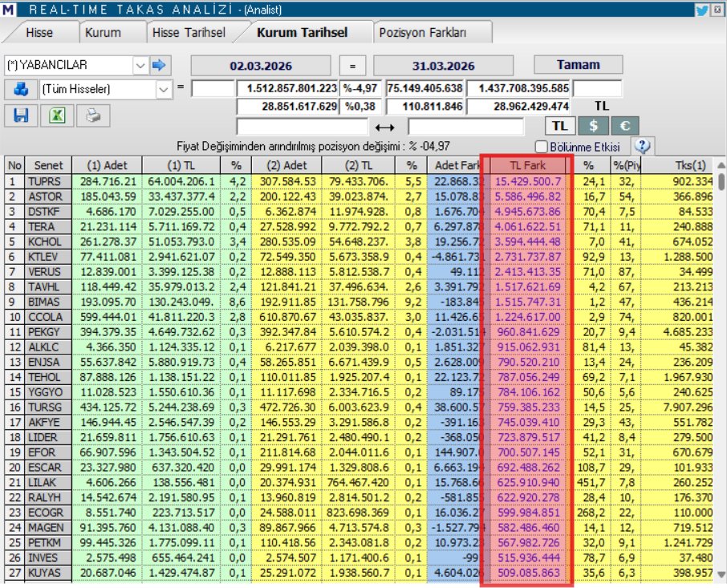Sort by the TL Fark column header
Screen dimensions: 727x588
pyautogui.click(x=528, y=165)
